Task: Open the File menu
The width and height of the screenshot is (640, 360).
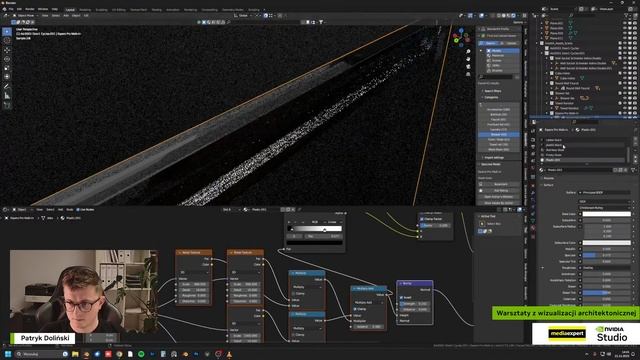Action: [11, 9]
